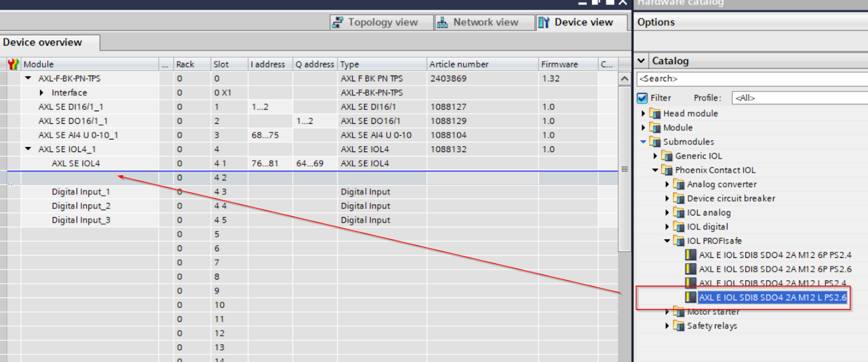Click module icon of AXL E IOL M12 6P PS2.6
The height and width of the screenshot is (362, 868).
pyautogui.click(x=691, y=269)
